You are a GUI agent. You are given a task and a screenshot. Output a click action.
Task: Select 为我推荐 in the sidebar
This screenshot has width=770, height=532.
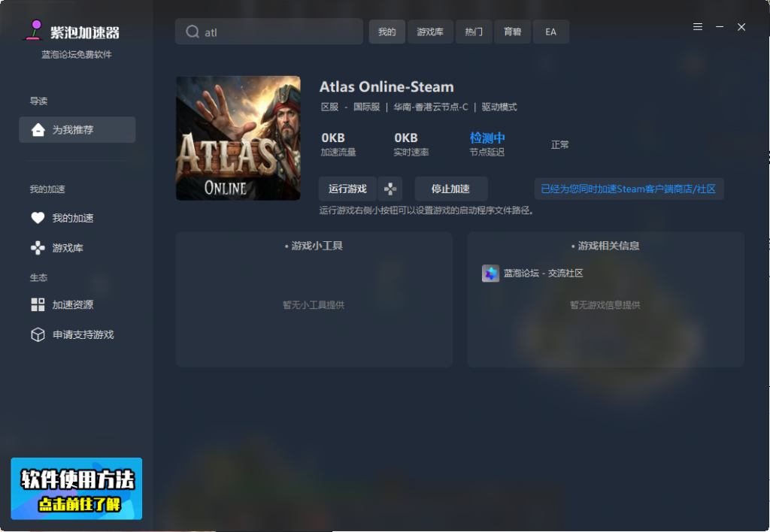click(77, 129)
